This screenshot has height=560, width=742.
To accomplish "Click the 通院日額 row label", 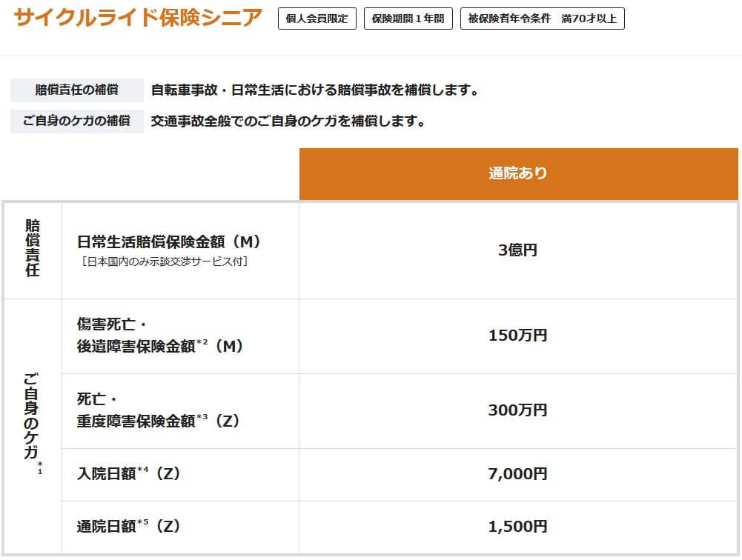I will (129, 527).
